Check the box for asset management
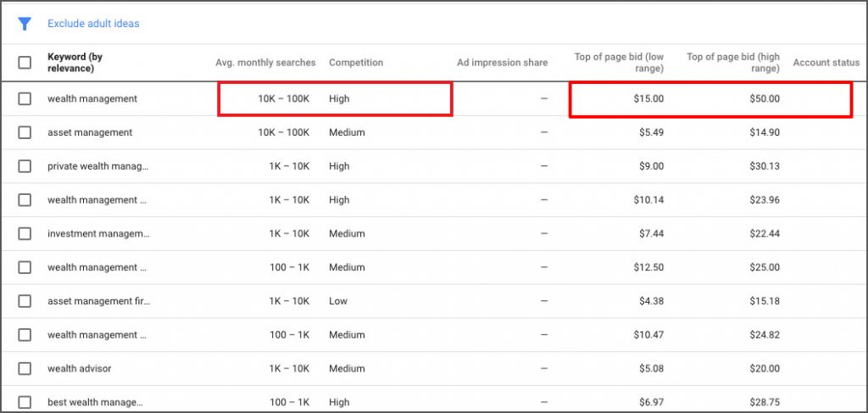This screenshot has width=868, height=413. (25, 132)
